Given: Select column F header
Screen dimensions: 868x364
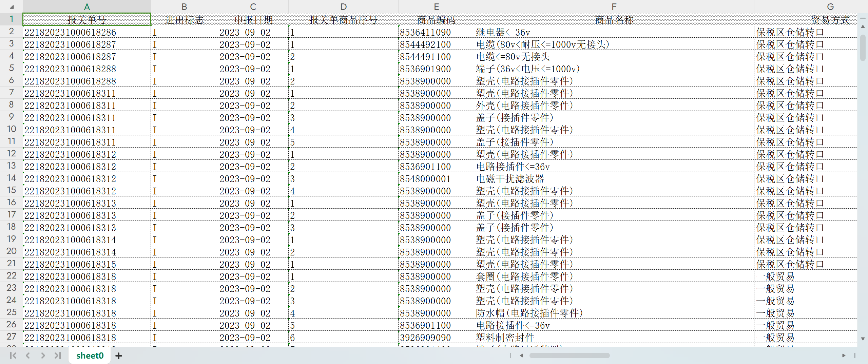Looking at the screenshot, I should (x=614, y=7).
